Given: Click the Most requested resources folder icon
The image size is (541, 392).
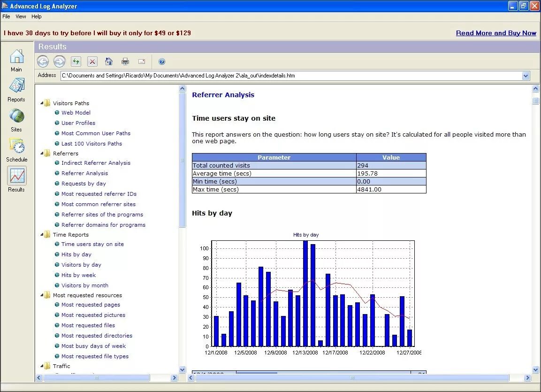Looking at the screenshot, I should [x=47, y=295].
